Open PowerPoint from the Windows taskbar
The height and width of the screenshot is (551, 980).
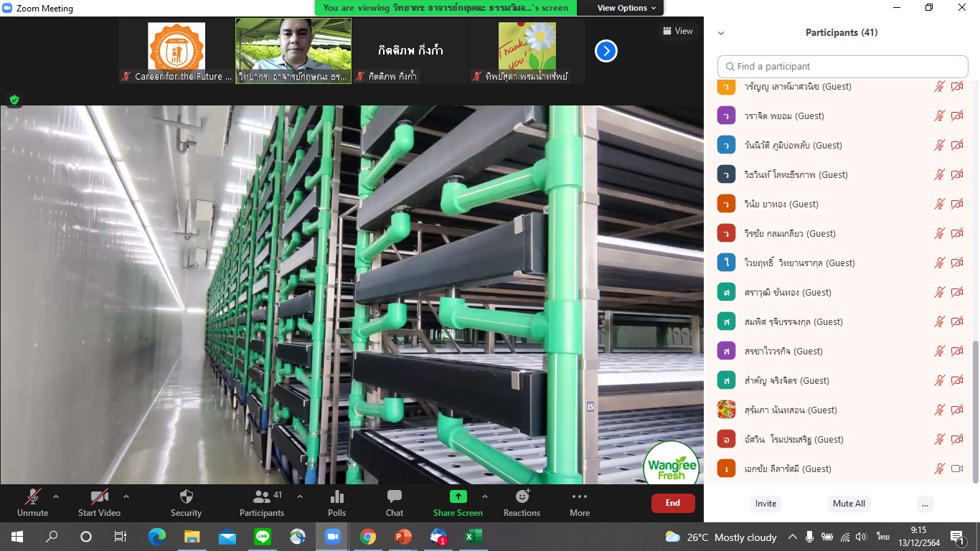(x=402, y=537)
